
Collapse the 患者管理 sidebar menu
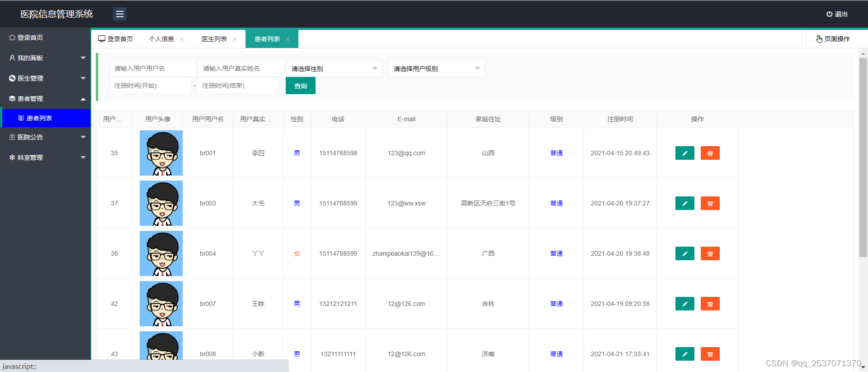point(45,99)
